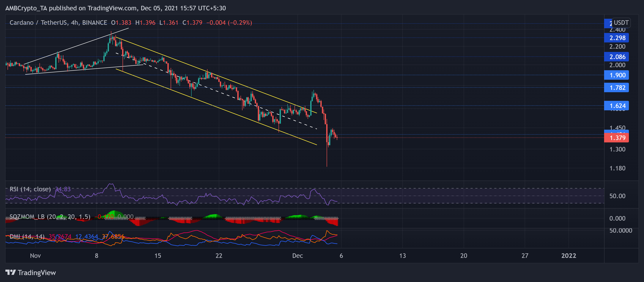Click the 22 date label on time axis
This screenshot has height=282, width=644.
point(219,256)
